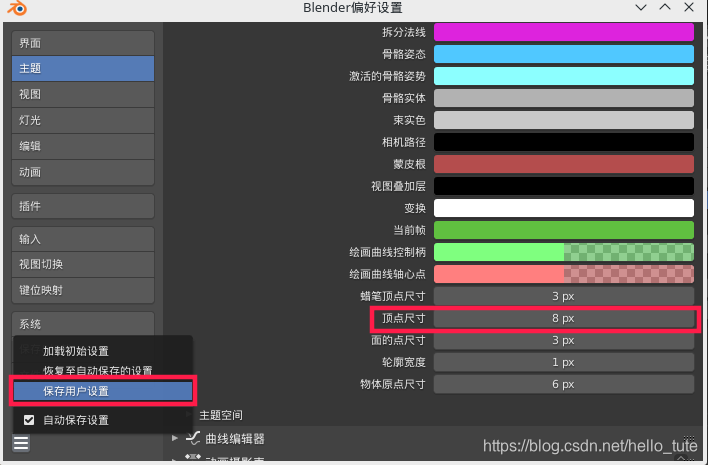The width and height of the screenshot is (708, 465).
Task: Click 保存用户设置 menu item
Action: click(x=103, y=391)
